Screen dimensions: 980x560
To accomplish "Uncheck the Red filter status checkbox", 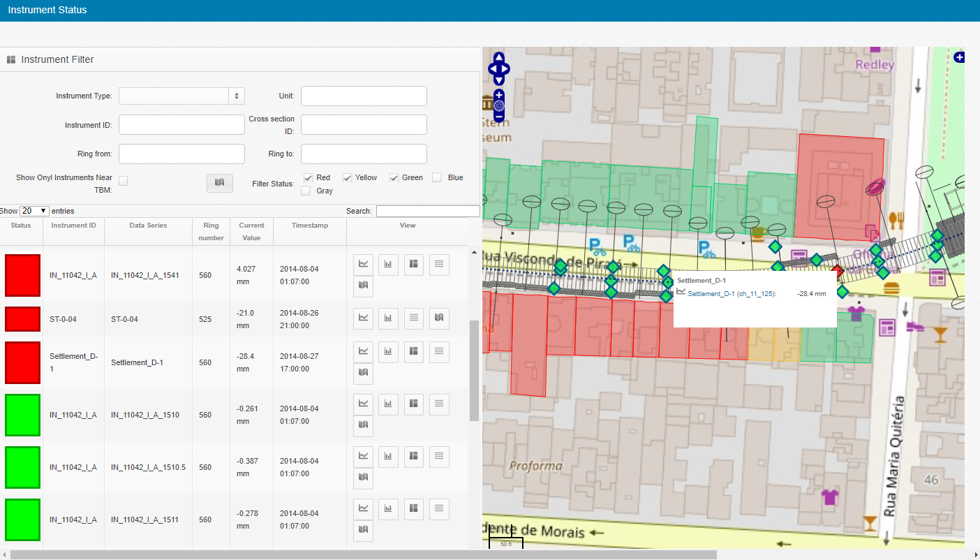I will click(x=309, y=178).
